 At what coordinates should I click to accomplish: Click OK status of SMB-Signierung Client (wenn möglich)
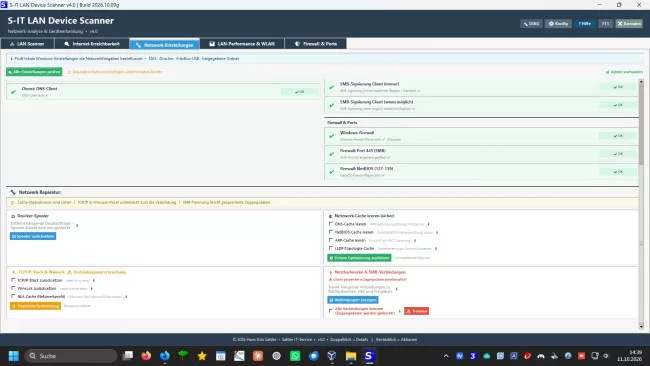[x=618, y=105]
